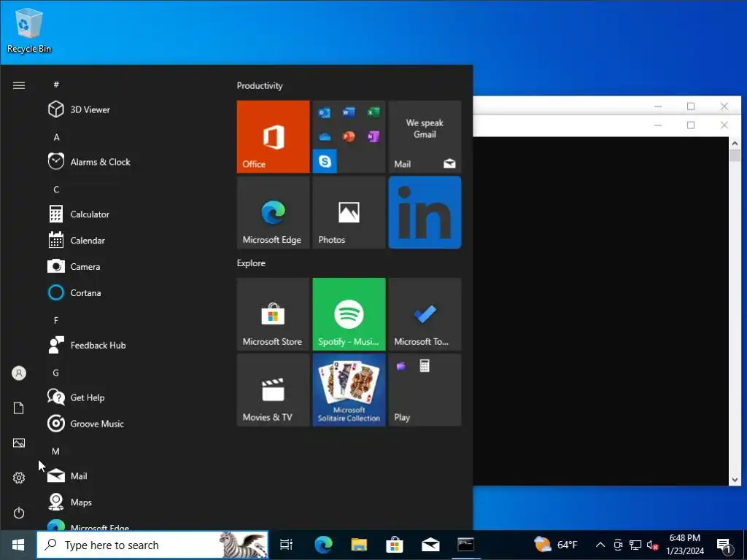Jump to the letter A group header
747x560 pixels.
pyautogui.click(x=56, y=138)
